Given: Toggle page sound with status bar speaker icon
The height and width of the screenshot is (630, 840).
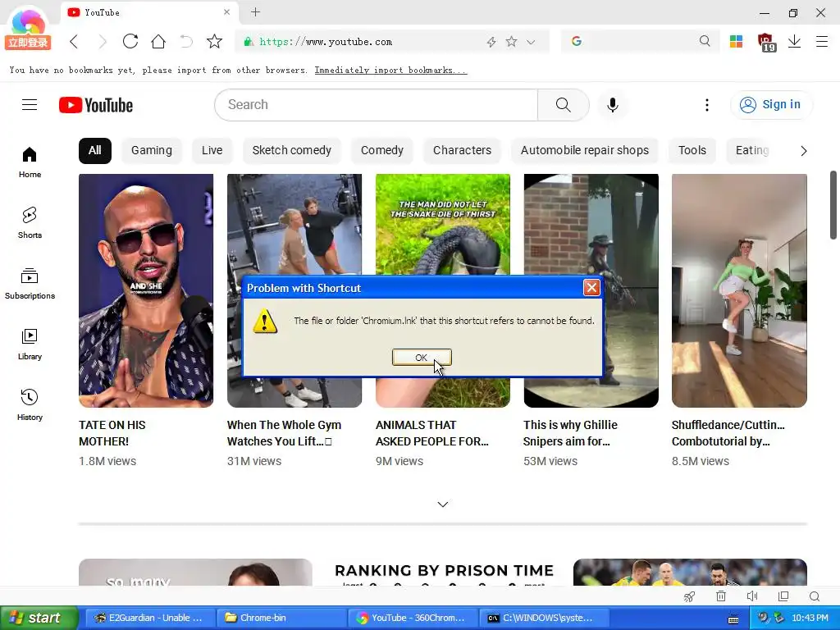Looking at the screenshot, I should tap(752, 596).
